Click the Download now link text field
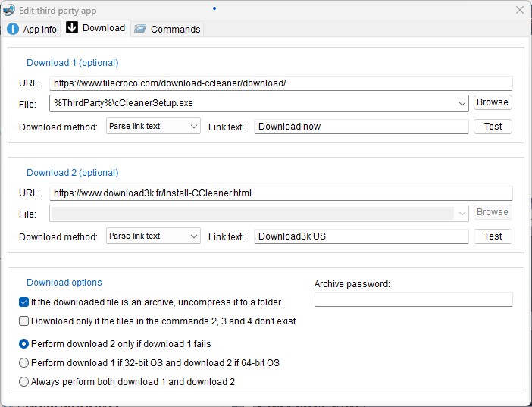 point(361,127)
